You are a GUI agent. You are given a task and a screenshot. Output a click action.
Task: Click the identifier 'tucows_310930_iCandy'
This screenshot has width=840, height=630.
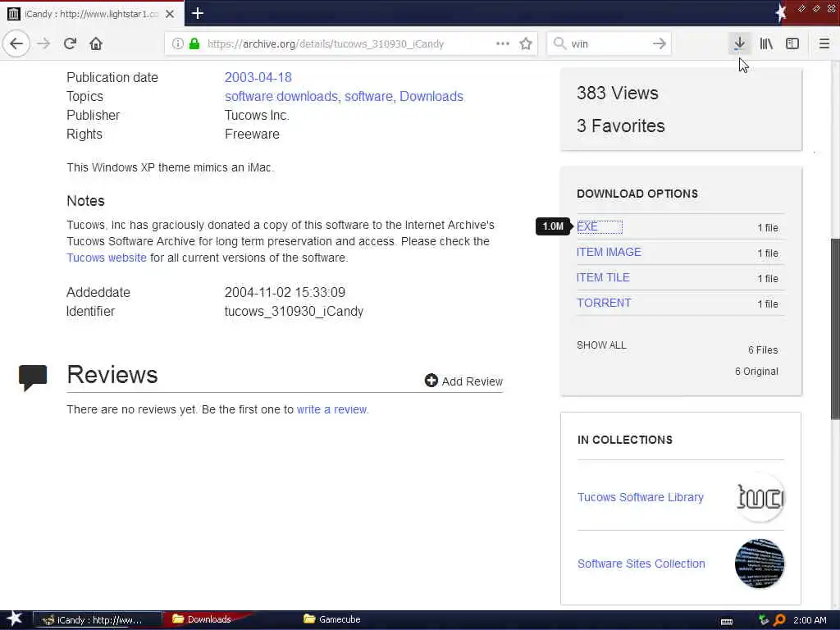(x=294, y=311)
